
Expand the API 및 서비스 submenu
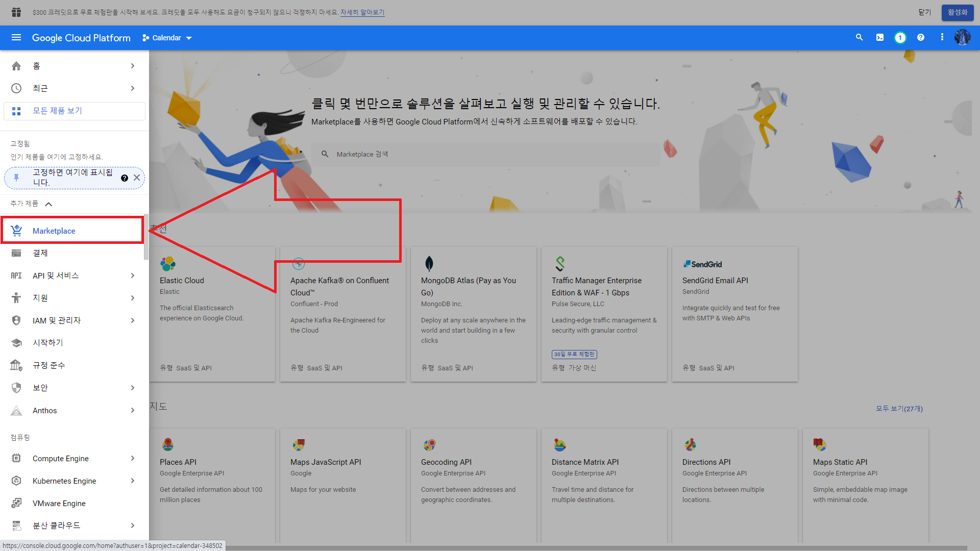tap(133, 275)
